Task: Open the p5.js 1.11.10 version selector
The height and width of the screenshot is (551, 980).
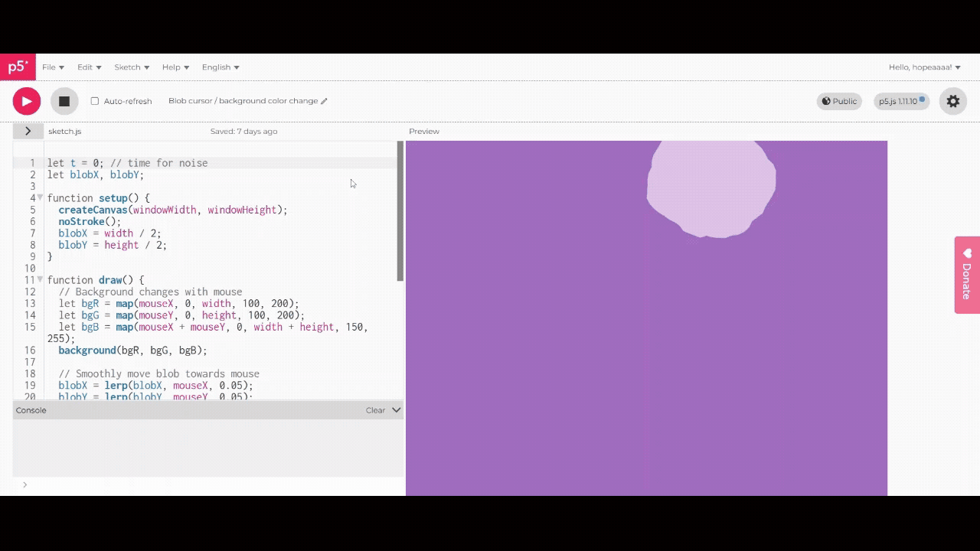Action: click(901, 101)
